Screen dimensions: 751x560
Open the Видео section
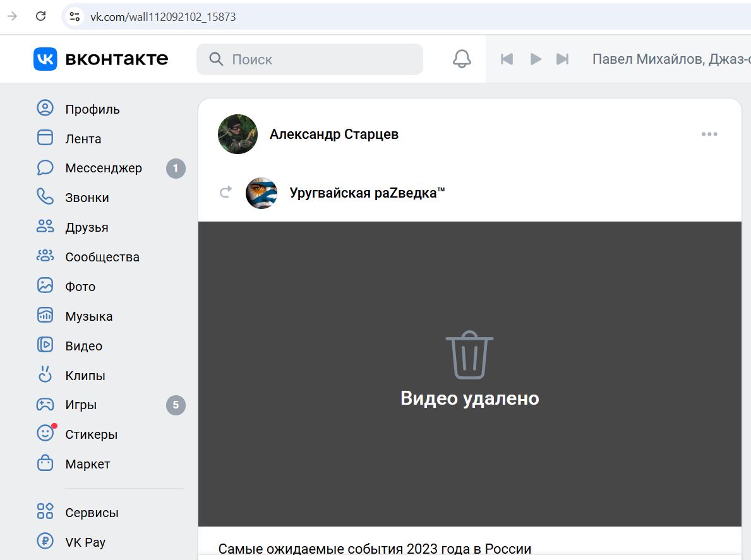pos(84,346)
